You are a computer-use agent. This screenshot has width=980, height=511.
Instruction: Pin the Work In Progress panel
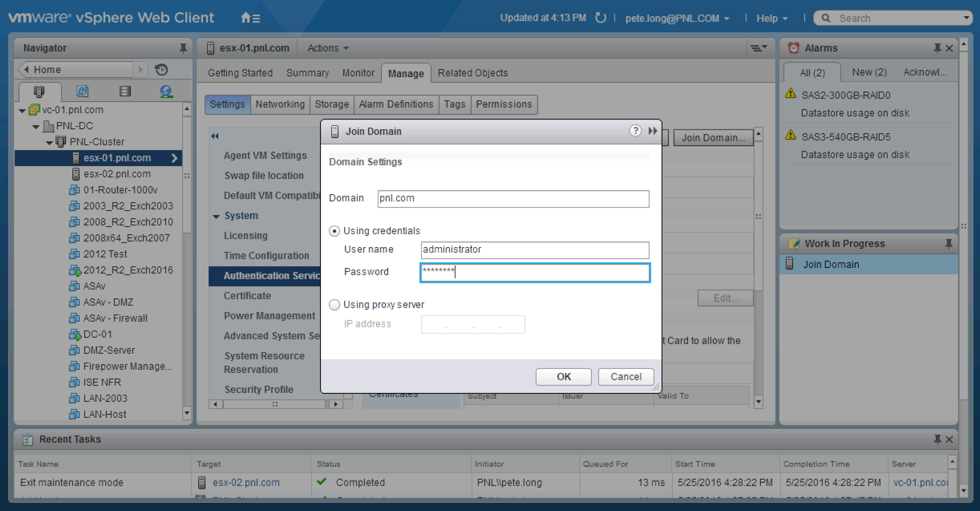pos(950,243)
